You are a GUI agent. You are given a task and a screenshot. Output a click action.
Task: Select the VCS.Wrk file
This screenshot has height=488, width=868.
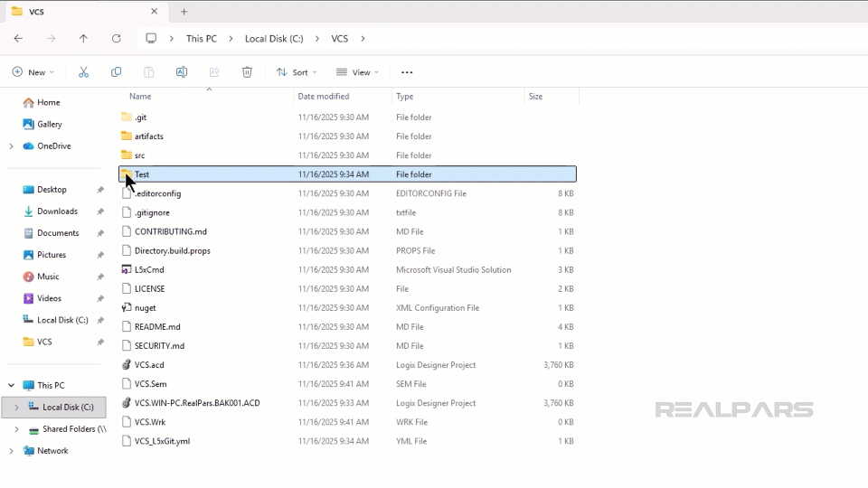coord(347,422)
